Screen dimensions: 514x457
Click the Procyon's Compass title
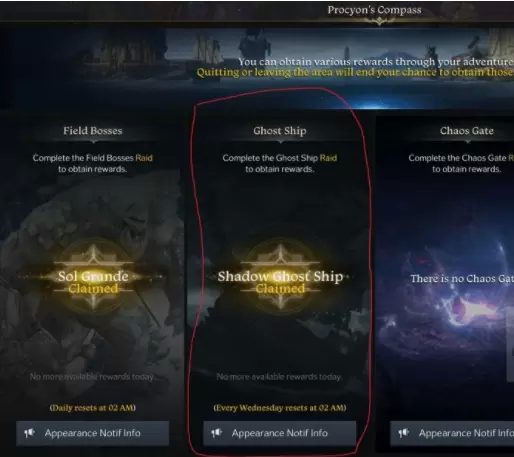click(x=374, y=10)
